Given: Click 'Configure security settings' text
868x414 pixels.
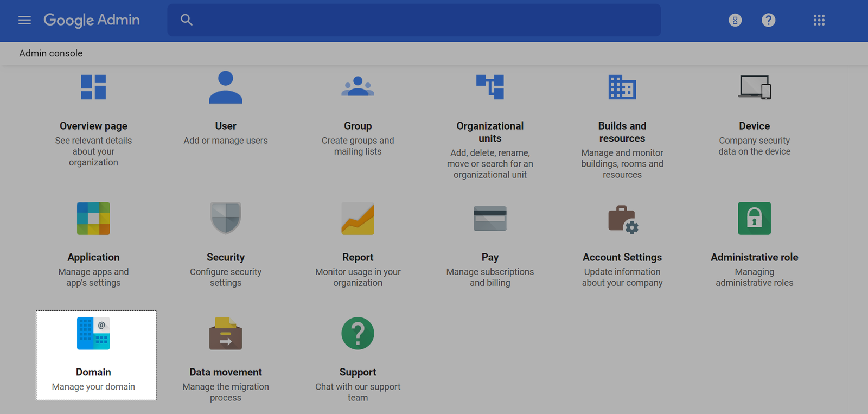Looking at the screenshot, I should tap(226, 277).
